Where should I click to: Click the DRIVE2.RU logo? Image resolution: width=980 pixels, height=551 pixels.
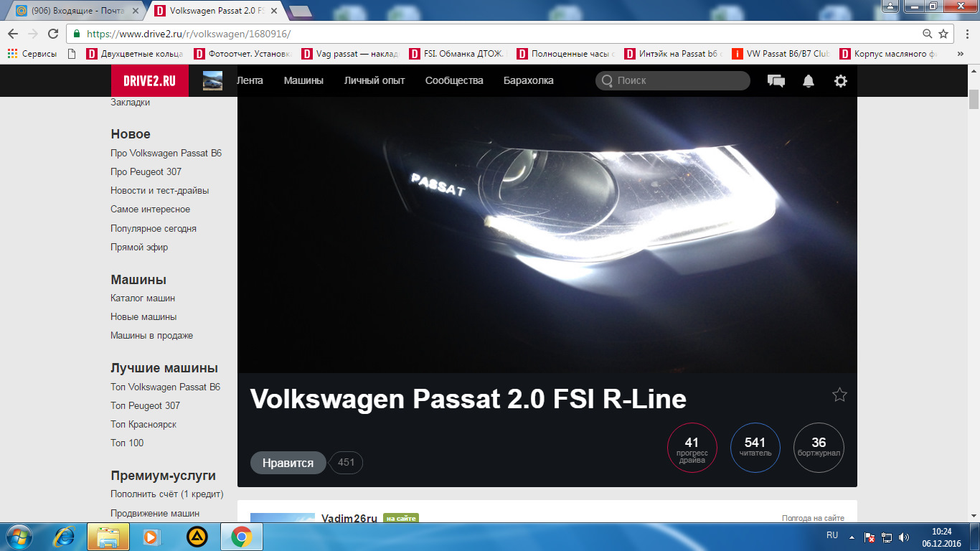tap(150, 80)
